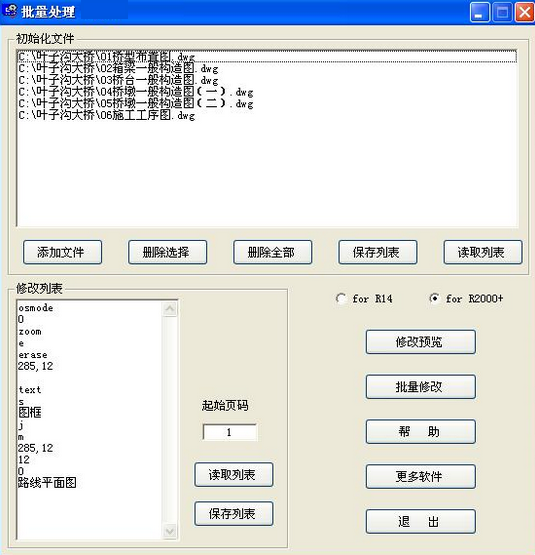535x555 pixels.
Task: Click the 添加文件 button
Action: pos(62,252)
